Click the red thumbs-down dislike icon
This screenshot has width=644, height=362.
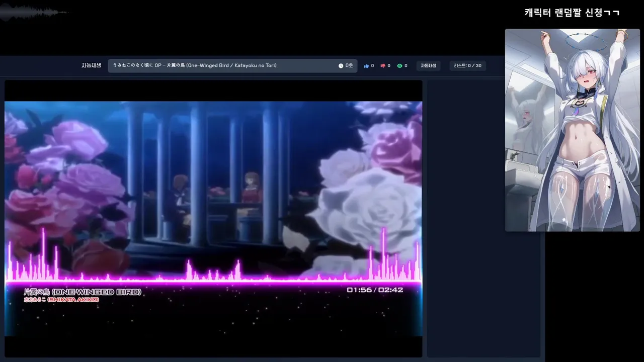click(383, 66)
